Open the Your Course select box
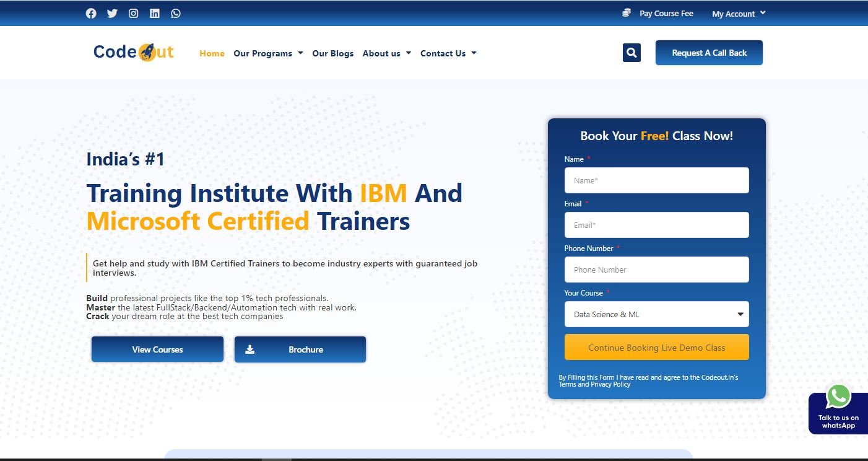Image resolution: width=868 pixels, height=461 pixels. click(x=656, y=314)
